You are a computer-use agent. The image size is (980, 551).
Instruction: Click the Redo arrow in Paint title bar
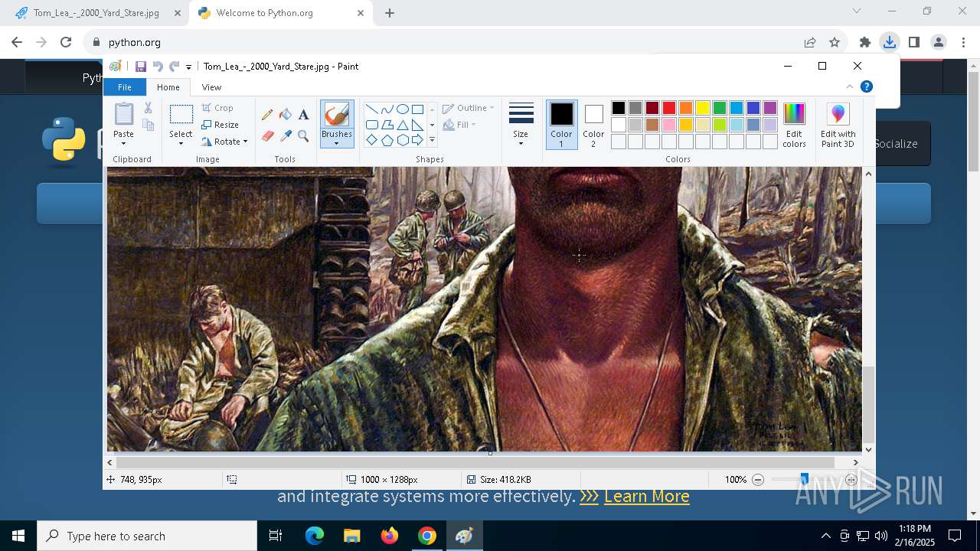tap(175, 67)
